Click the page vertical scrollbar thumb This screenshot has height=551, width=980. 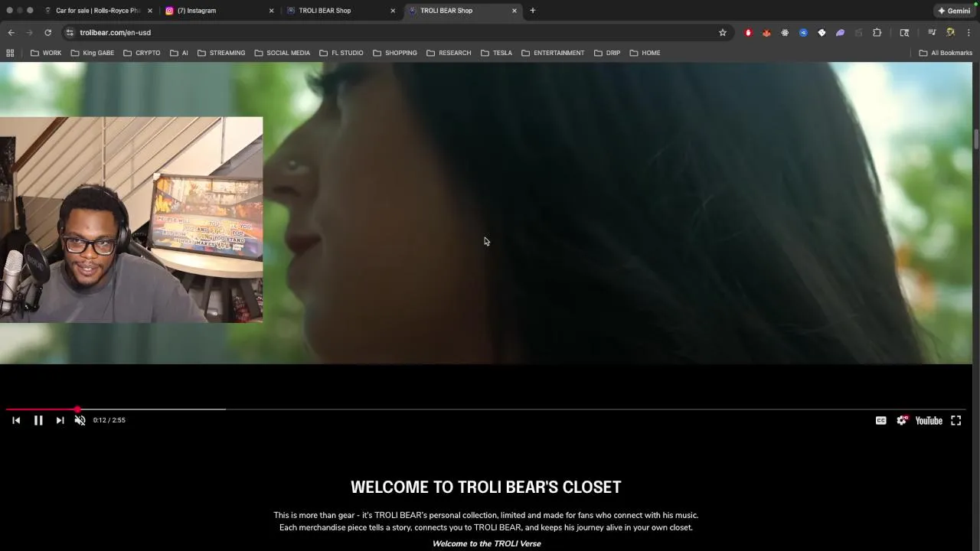pos(976,140)
